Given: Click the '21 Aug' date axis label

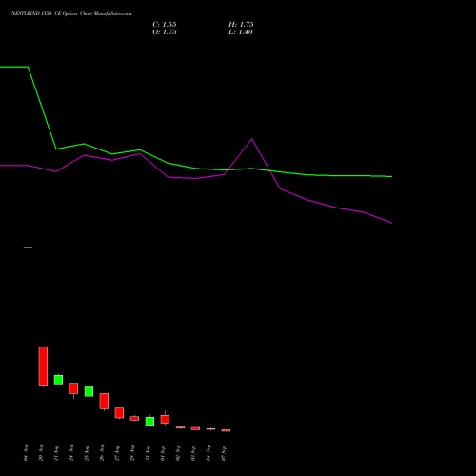Looking at the screenshot, I should point(56,452).
